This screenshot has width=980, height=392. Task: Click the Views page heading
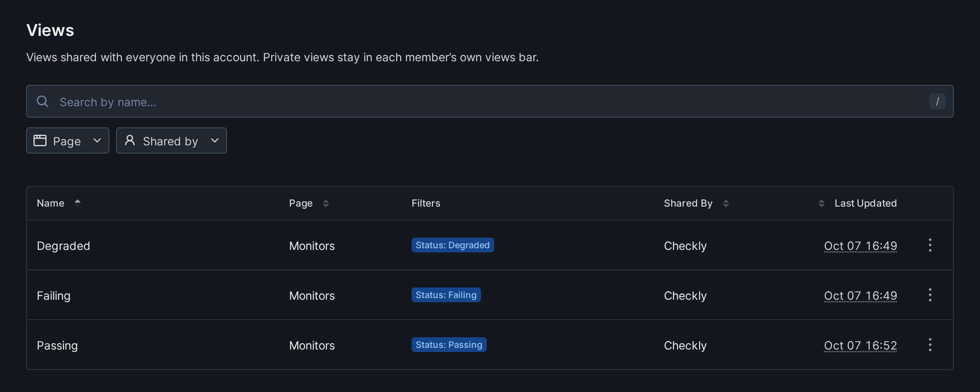[50, 30]
